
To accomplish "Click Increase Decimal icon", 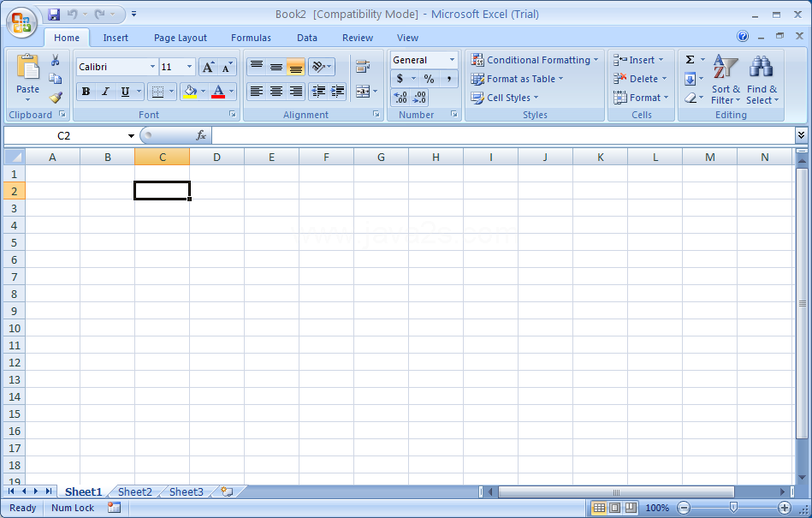I will [x=400, y=97].
